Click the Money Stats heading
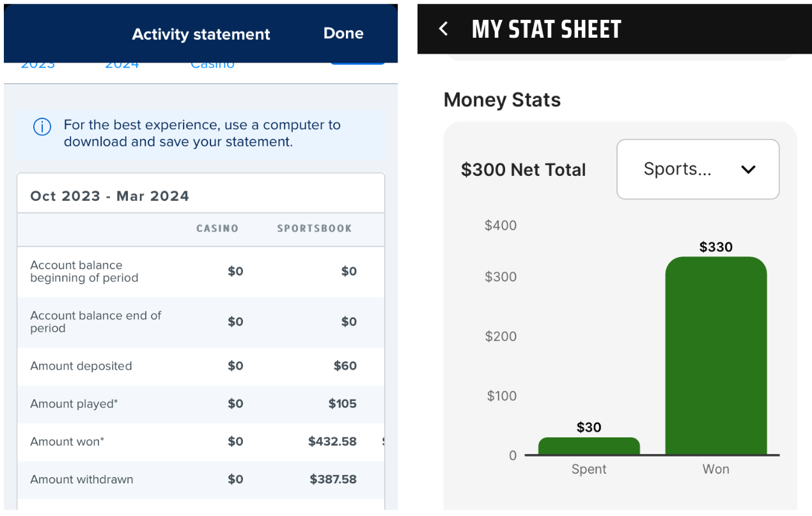 click(x=502, y=100)
